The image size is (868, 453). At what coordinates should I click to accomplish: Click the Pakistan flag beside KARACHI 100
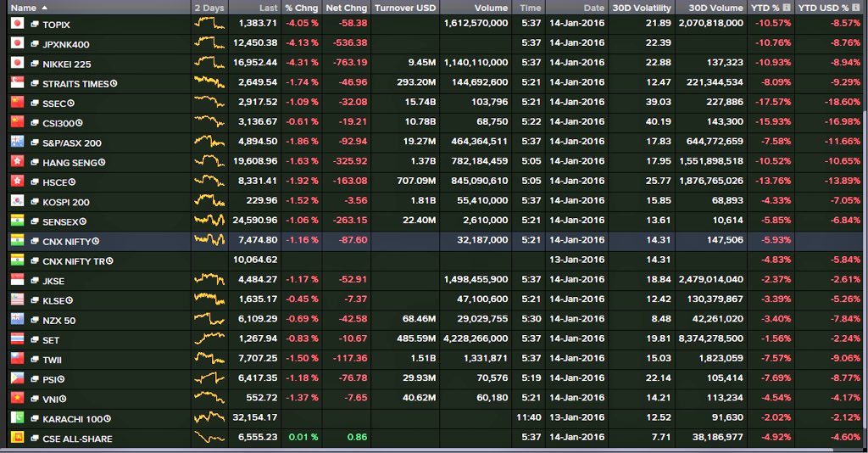pyautogui.click(x=17, y=417)
